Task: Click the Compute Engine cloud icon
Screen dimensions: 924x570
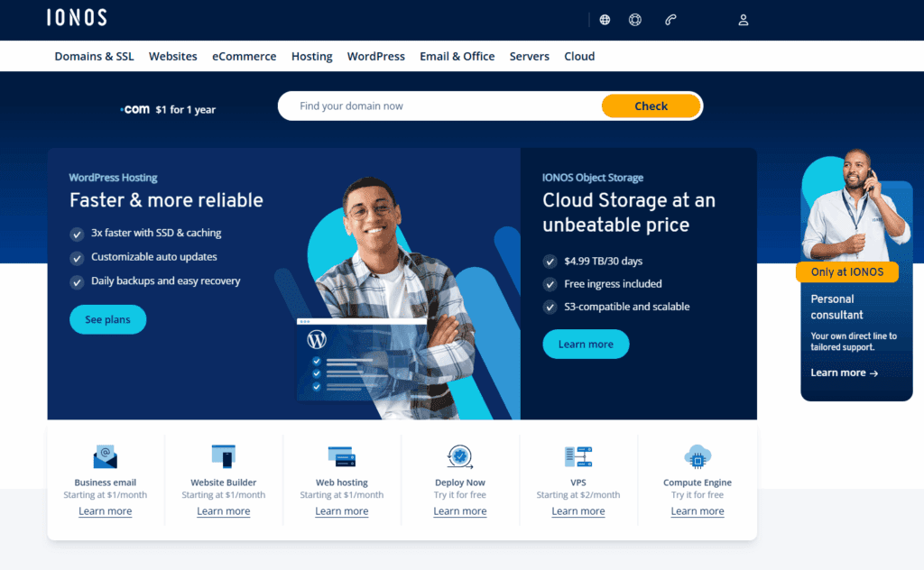Action: (x=698, y=456)
